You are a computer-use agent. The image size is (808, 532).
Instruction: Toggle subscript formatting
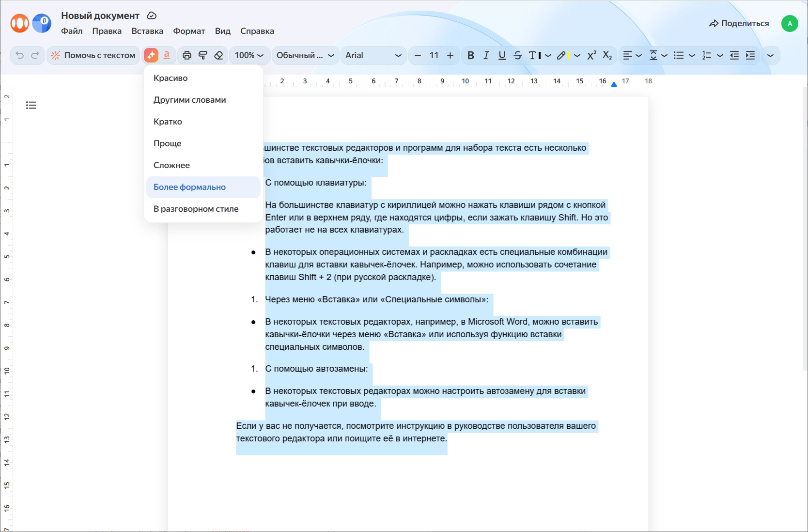tap(607, 55)
